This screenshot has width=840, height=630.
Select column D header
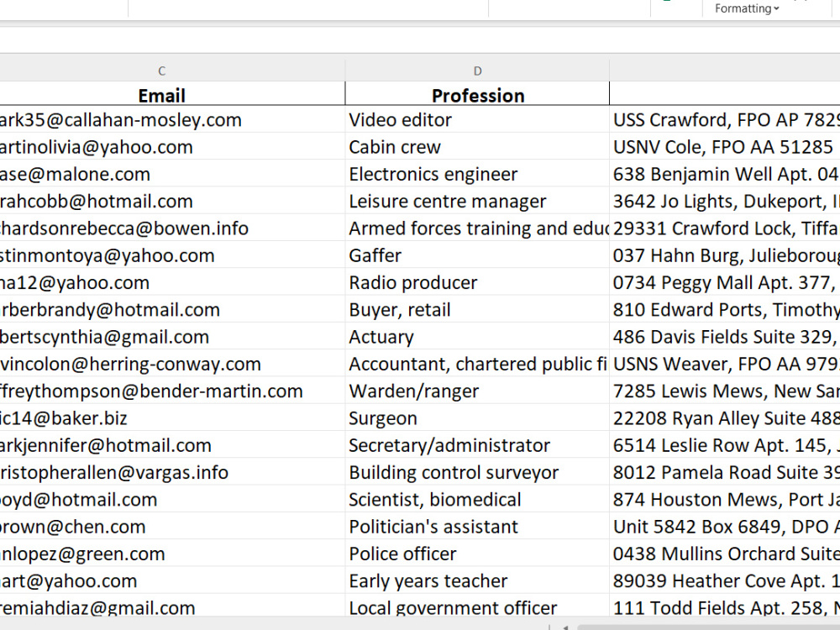click(x=477, y=71)
